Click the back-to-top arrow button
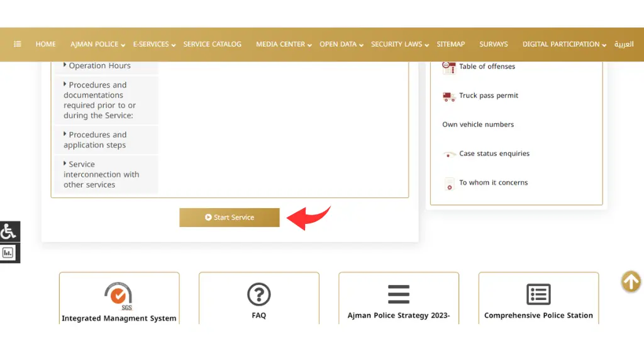 point(631,282)
